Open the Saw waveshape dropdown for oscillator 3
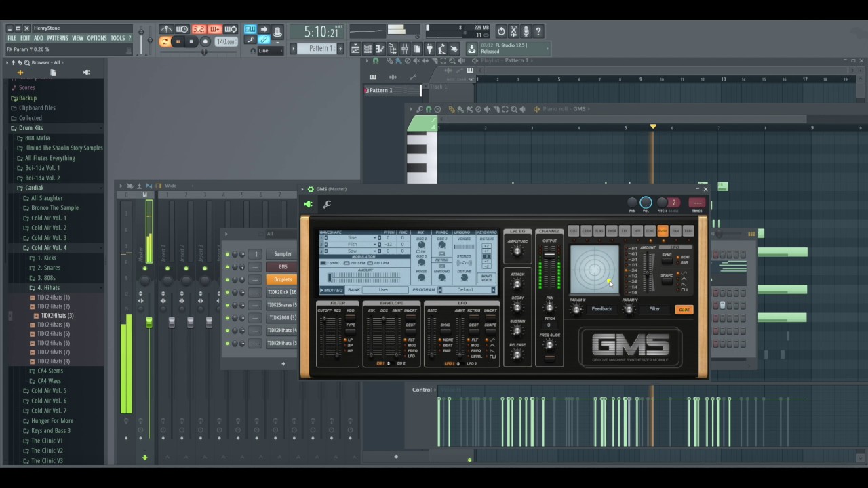The image size is (868, 488). (352, 251)
